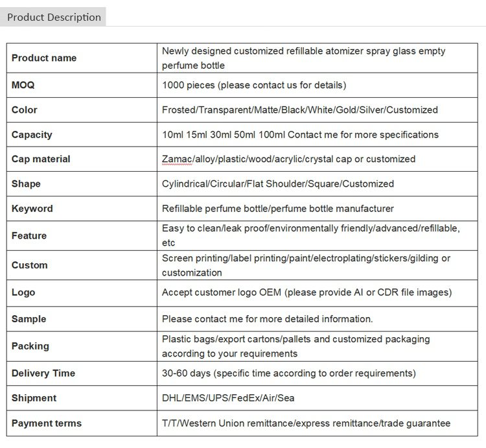Screen dimensions: 486x448
Task: Click the refillable atomizer perfume bottle name text
Action: [303, 58]
